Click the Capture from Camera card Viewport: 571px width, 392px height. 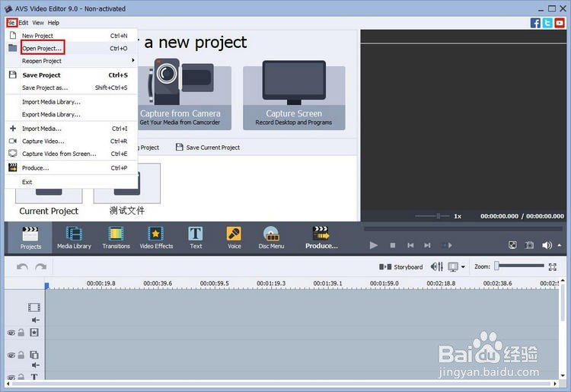[x=184, y=95]
